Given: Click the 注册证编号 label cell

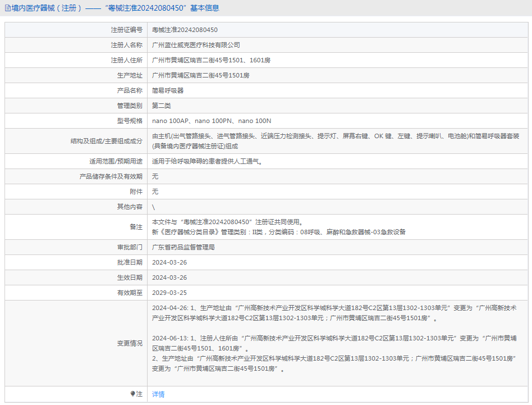Looking at the screenshot, I should tap(127, 30).
